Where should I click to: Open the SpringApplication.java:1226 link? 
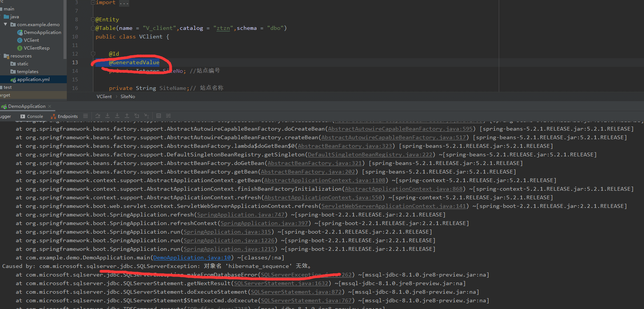229,240
